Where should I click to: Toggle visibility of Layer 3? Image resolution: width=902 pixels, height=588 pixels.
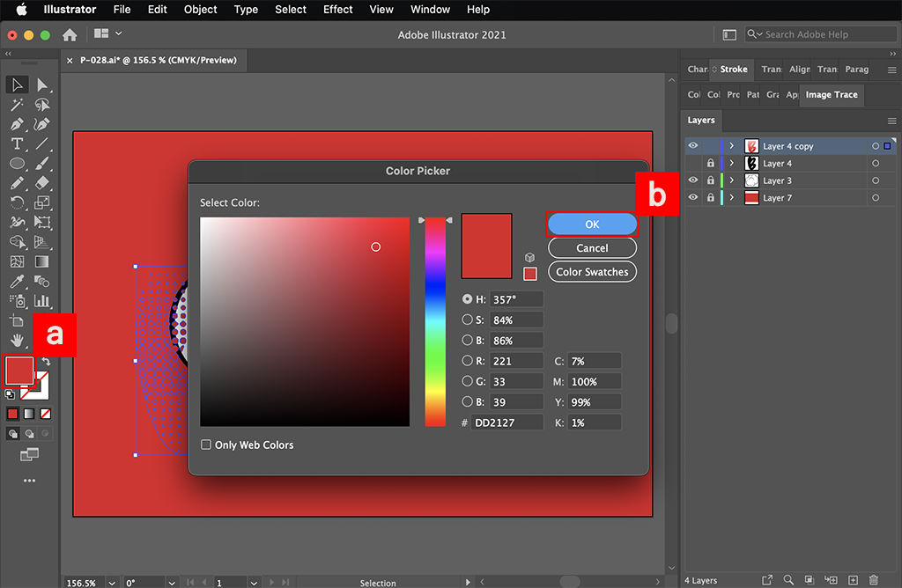tap(693, 180)
